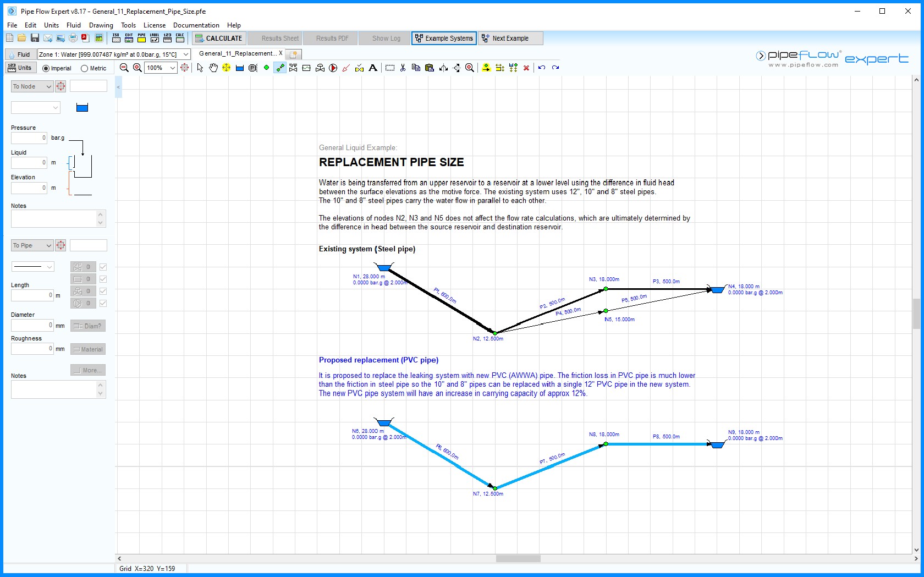Open the To Node dropdown

click(x=32, y=86)
